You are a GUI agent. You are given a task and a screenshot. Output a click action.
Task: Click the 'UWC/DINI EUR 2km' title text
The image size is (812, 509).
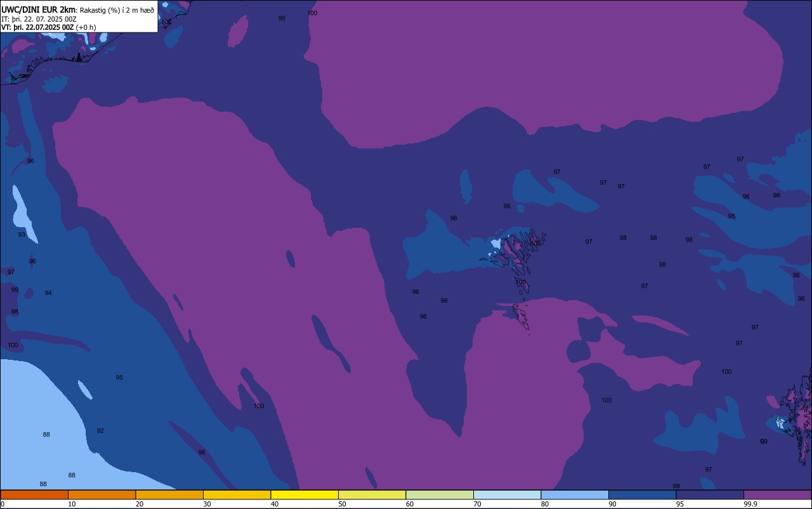pyautogui.click(x=39, y=10)
